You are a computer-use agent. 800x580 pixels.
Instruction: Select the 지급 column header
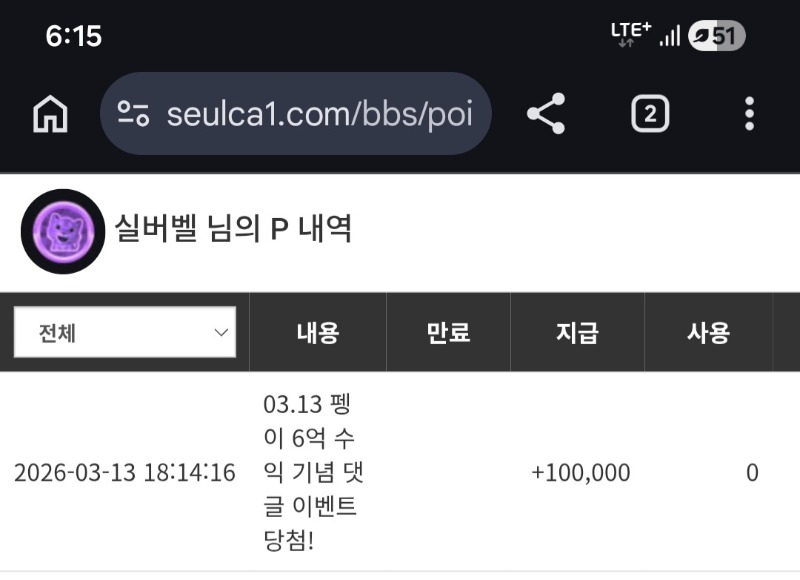(x=577, y=333)
